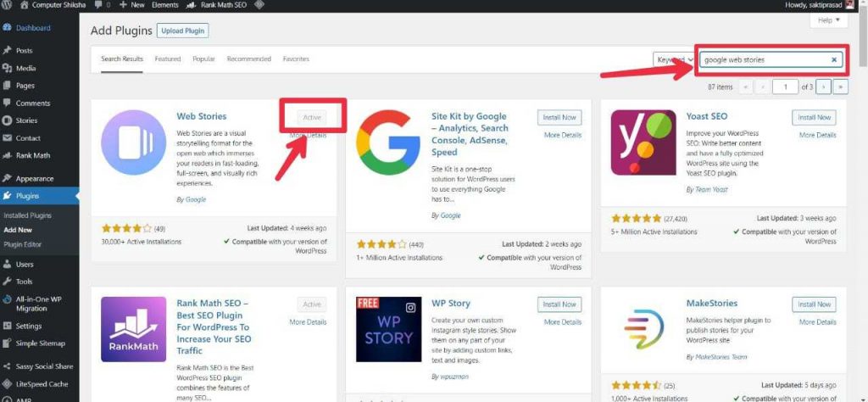Open Rank Math in the sidebar

[33, 155]
